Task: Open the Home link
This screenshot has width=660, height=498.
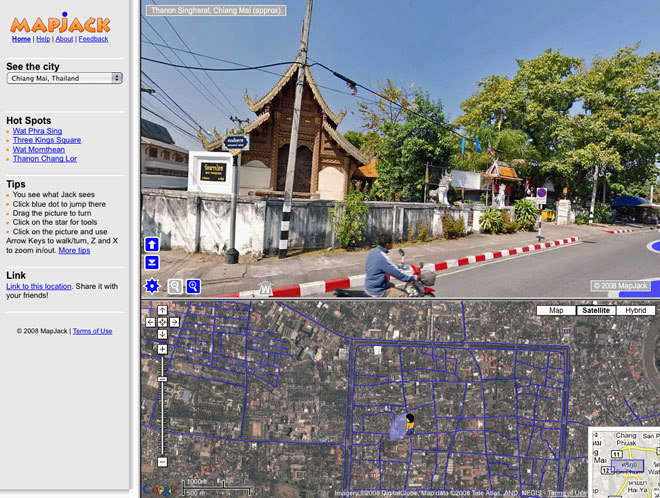Action: [x=21, y=39]
